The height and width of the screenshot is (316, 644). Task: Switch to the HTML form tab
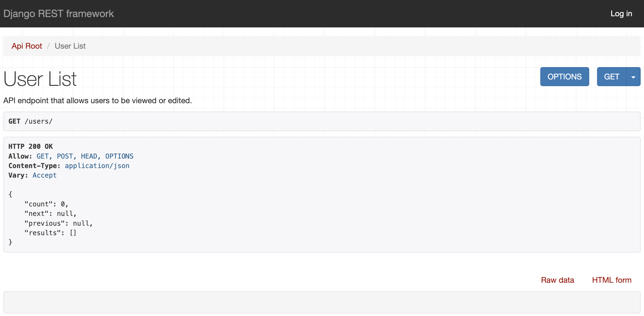[612, 280]
